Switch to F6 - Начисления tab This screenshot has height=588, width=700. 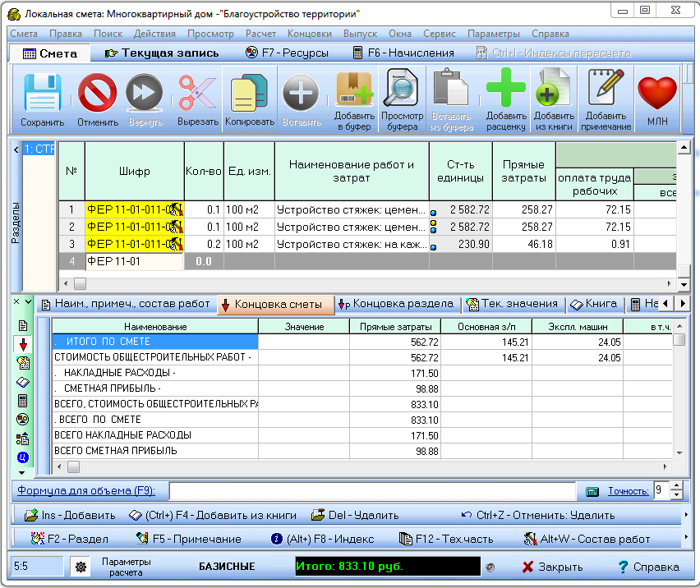coord(403,53)
